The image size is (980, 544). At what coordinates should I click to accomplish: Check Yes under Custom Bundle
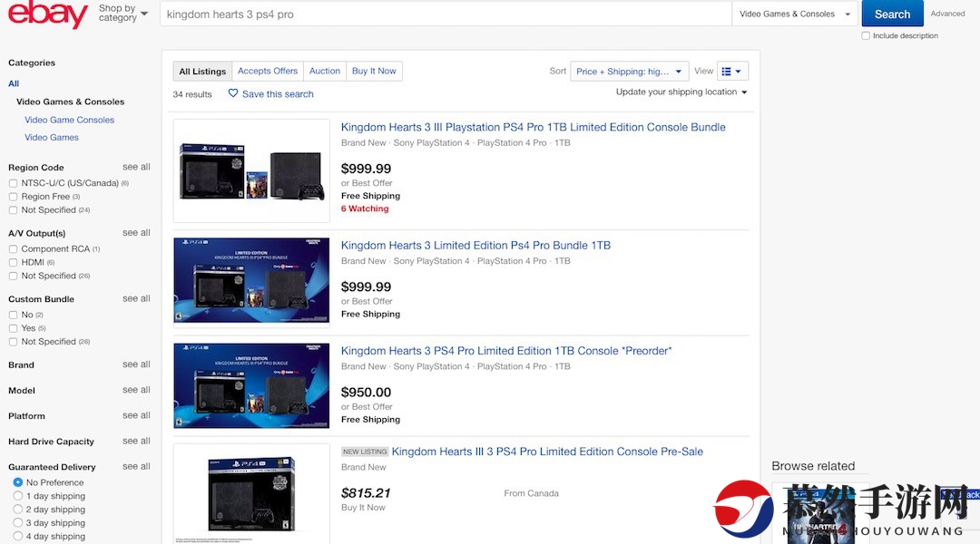(x=13, y=328)
